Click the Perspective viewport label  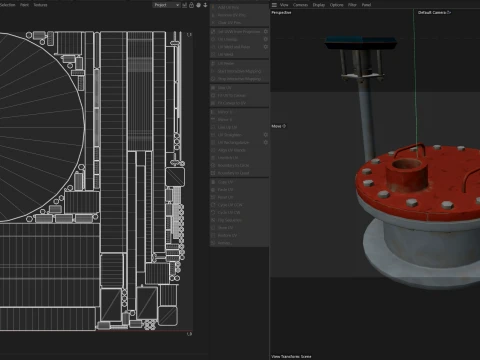coord(281,12)
